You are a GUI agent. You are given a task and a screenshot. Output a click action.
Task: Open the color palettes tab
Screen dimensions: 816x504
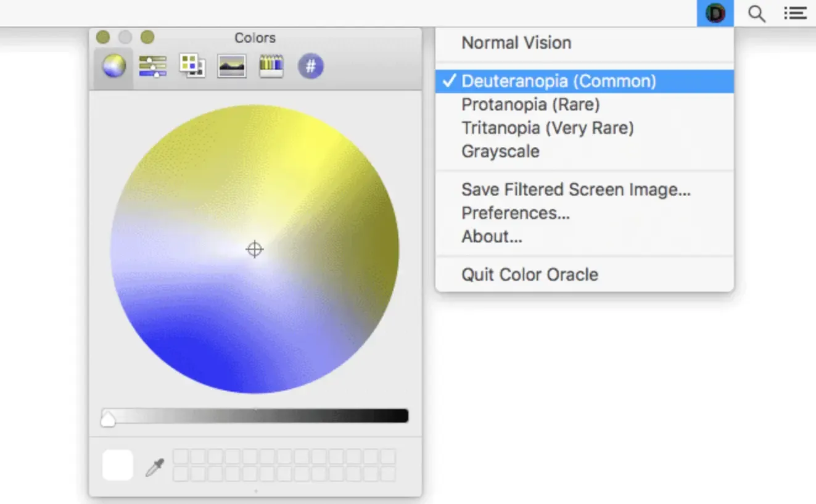[x=192, y=65]
